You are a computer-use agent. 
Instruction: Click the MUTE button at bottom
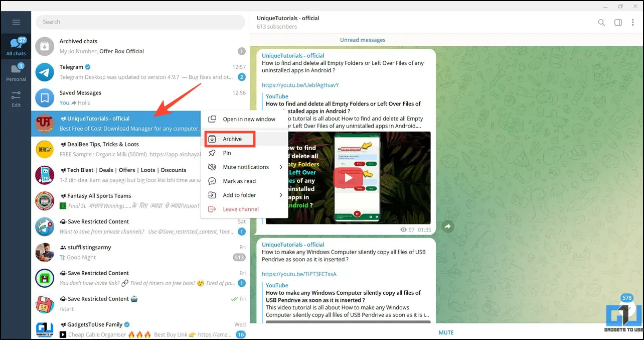point(446,332)
